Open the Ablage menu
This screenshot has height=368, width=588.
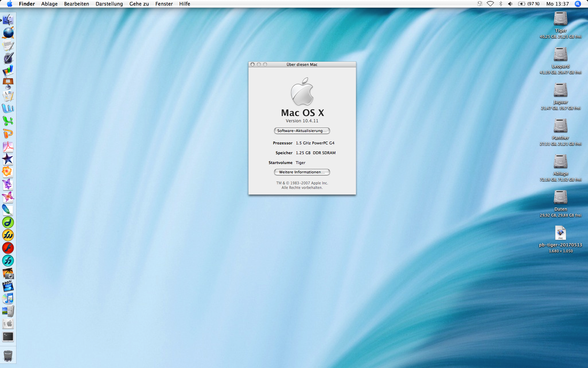point(49,4)
